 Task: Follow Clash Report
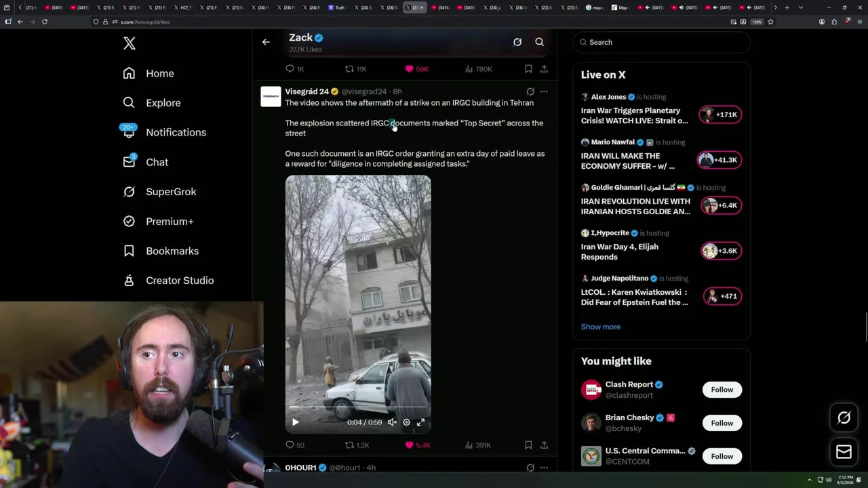coord(722,390)
